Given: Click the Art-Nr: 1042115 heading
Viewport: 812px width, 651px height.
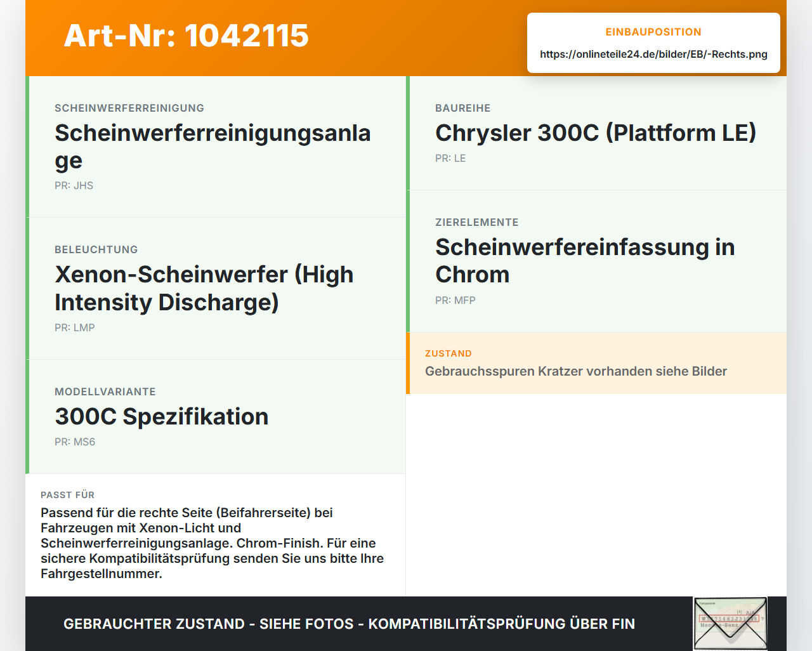Looking at the screenshot, I should click(x=186, y=36).
